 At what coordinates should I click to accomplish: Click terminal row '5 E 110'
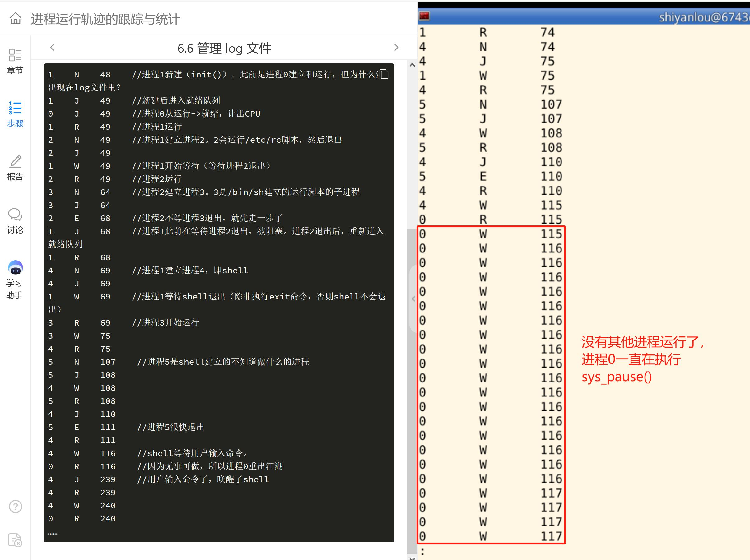click(491, 177)
